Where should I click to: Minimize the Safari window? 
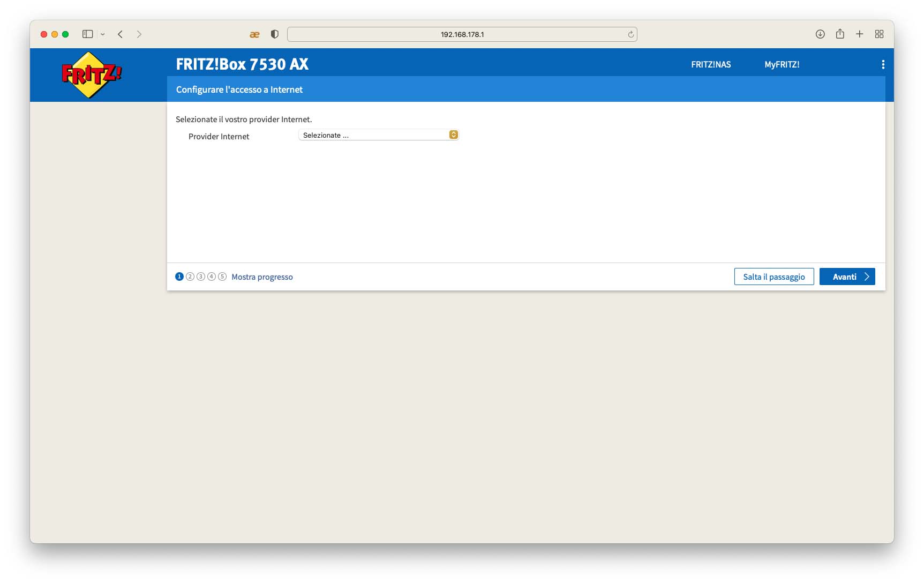coord(55,34)
